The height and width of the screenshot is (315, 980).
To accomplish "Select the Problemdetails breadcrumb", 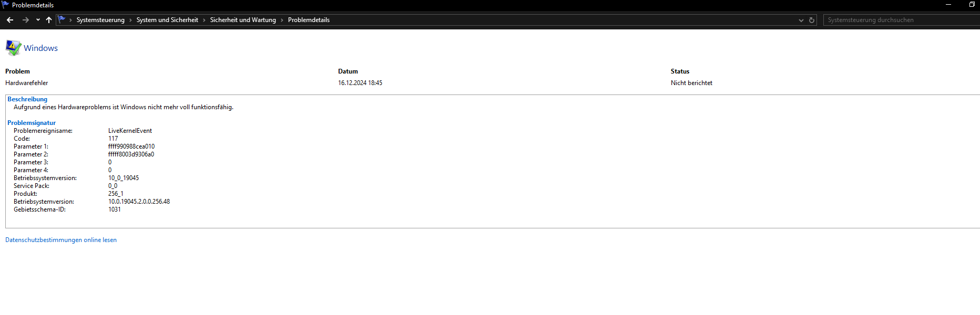I will pos(309,20).
